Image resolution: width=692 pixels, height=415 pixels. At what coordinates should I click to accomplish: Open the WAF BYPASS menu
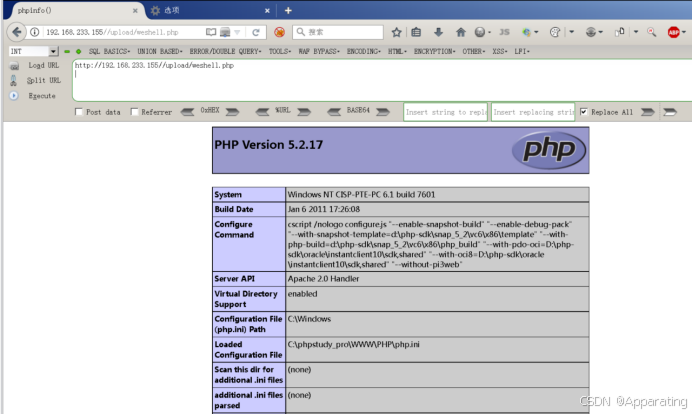(x=319, y=52)
